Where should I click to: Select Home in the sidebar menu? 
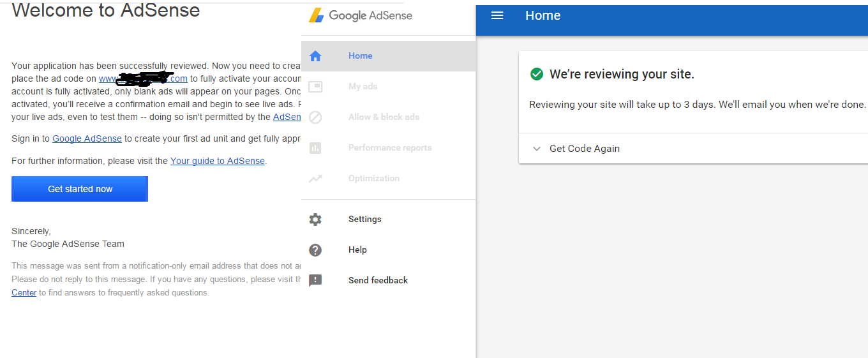pyautogui.click(x=360, y=56)
